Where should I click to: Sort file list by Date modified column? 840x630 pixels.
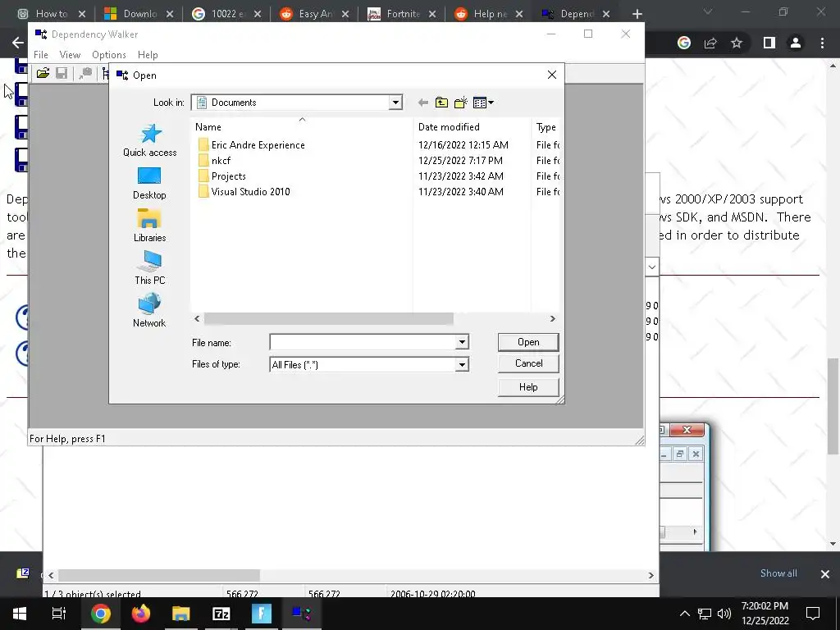[472, 127]
